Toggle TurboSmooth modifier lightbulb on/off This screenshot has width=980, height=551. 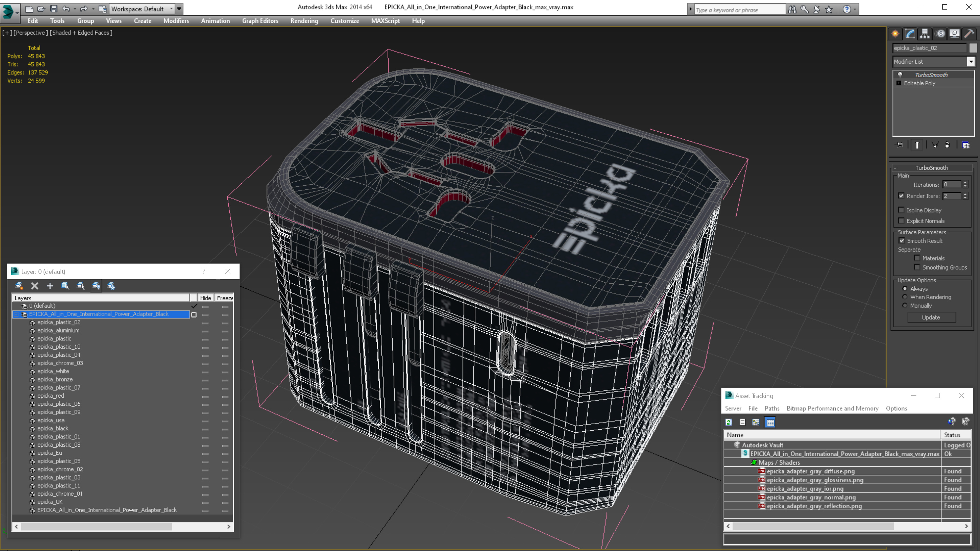coord(900,75)
